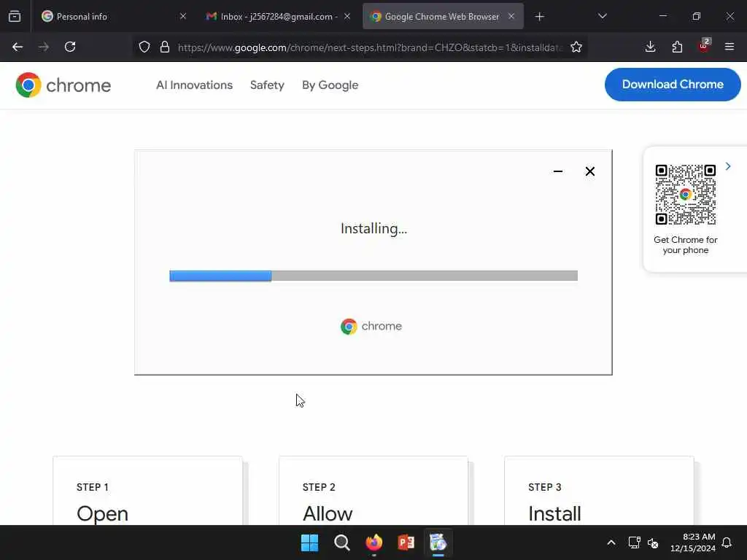Close the Gmail Inbox tab
Image resolution: width=747 pixels, height=560 pixels.
coord(347,16)
